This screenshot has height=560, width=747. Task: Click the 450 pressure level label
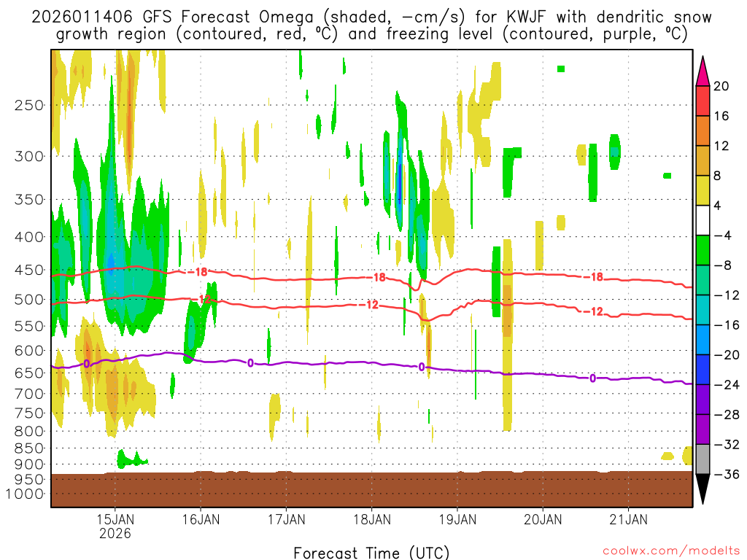(29, 270)
